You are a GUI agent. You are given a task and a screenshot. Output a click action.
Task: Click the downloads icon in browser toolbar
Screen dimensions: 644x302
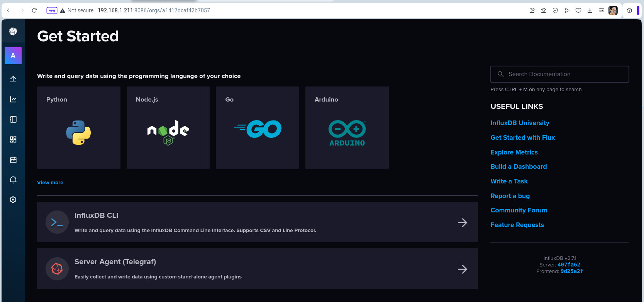click(x=590, y=10)
